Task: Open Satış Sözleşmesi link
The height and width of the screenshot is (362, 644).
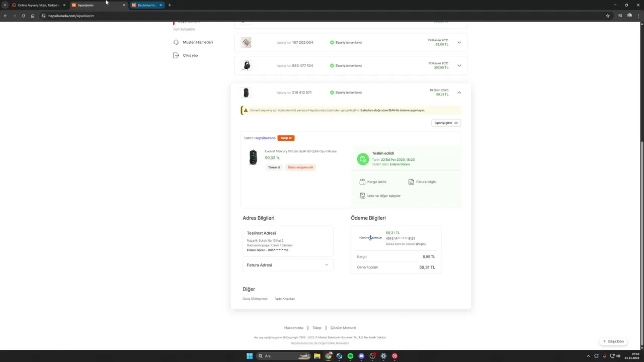Action: tap(255, 299)
